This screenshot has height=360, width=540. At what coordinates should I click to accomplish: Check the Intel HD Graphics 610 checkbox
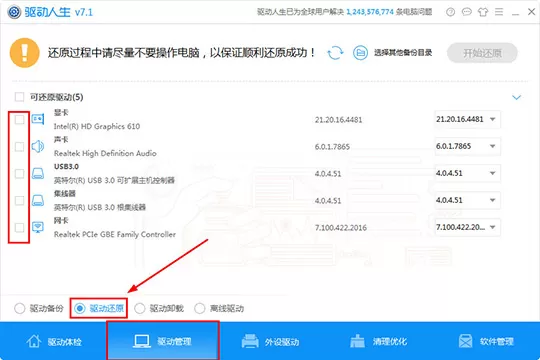click(x=19, y=120)
